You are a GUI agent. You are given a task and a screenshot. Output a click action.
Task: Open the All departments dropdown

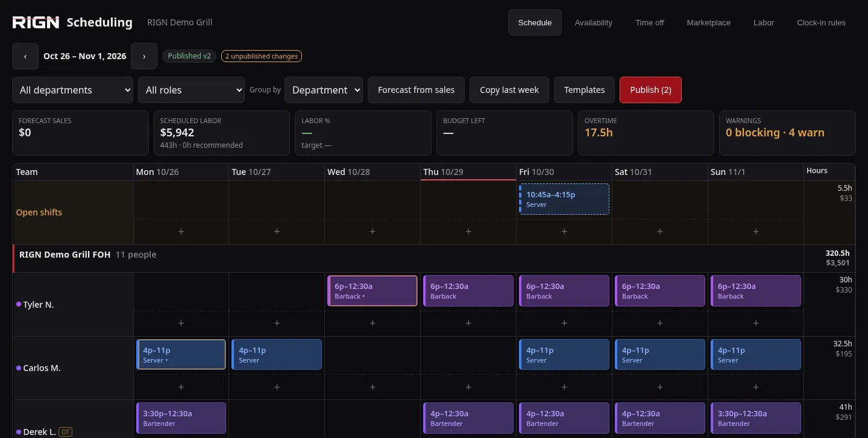point(72,90)
